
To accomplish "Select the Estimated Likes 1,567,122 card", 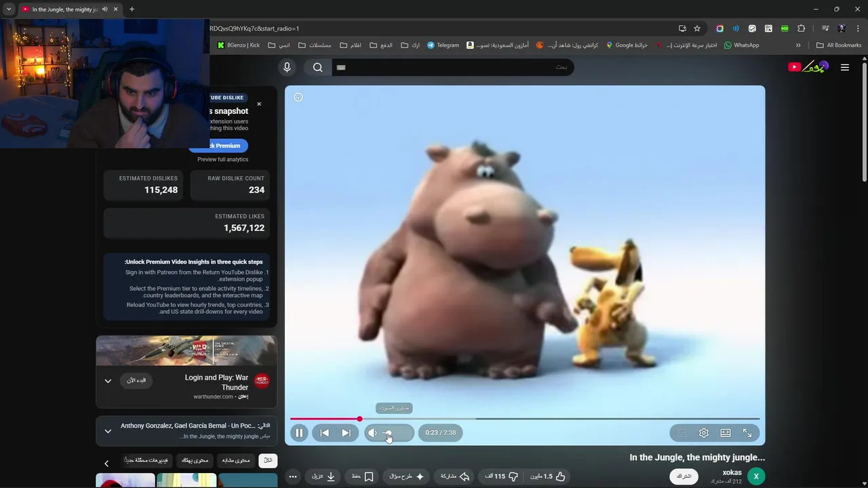I will [186, 223].
